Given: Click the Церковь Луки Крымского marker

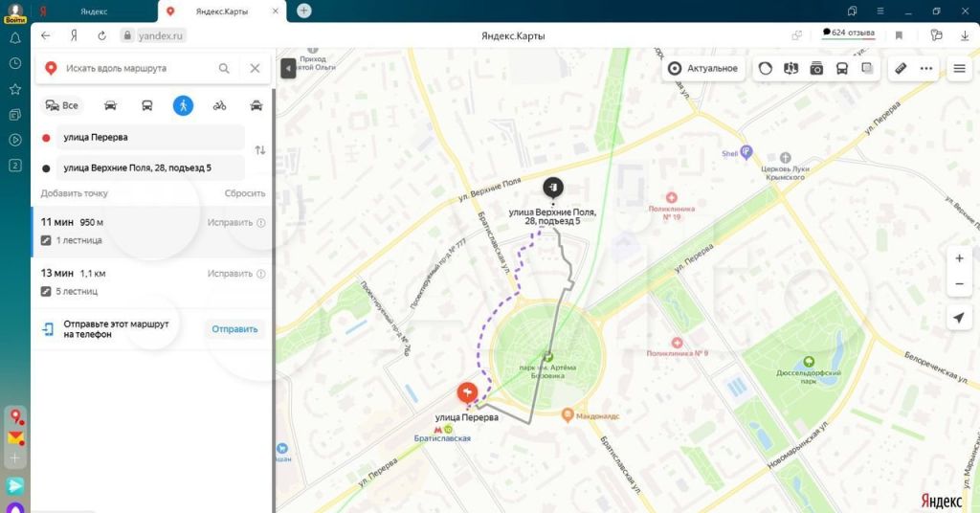Looking at the screenshot, I should tap(786, 158).
